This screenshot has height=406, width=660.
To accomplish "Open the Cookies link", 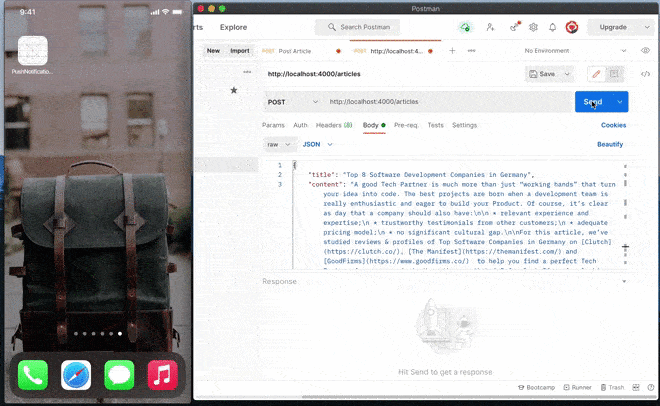I will pos(613,125).
